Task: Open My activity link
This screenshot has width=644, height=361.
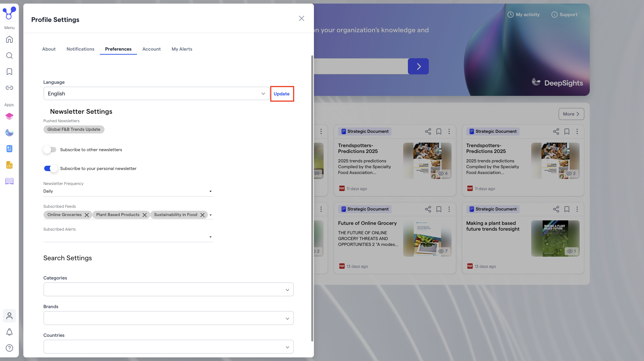Action: point(524,15)
